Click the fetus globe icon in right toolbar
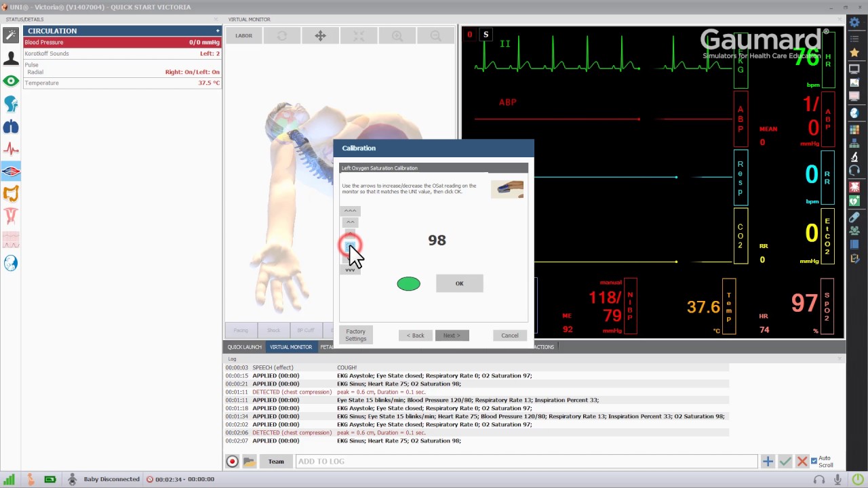 click(854, 113)
